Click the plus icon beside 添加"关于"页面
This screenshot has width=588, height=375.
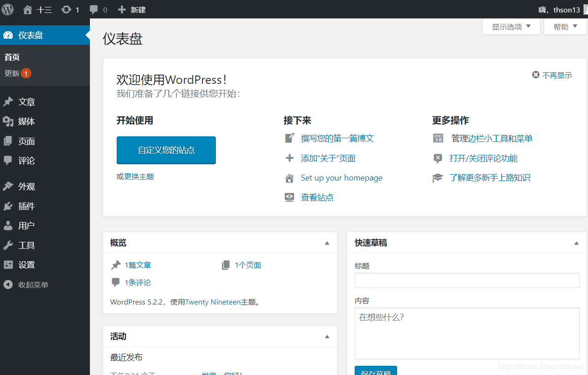pos(290,158)
